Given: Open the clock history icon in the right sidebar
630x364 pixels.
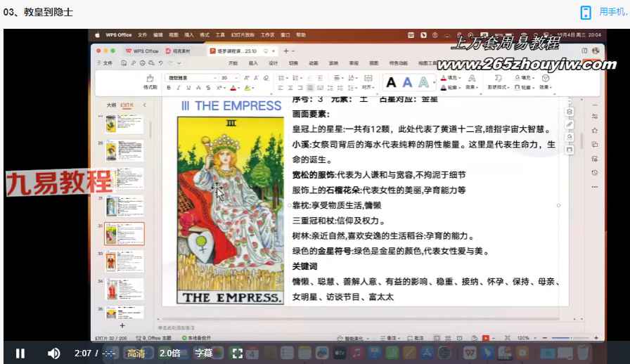Looking at the screenshot, I should 595,172.
